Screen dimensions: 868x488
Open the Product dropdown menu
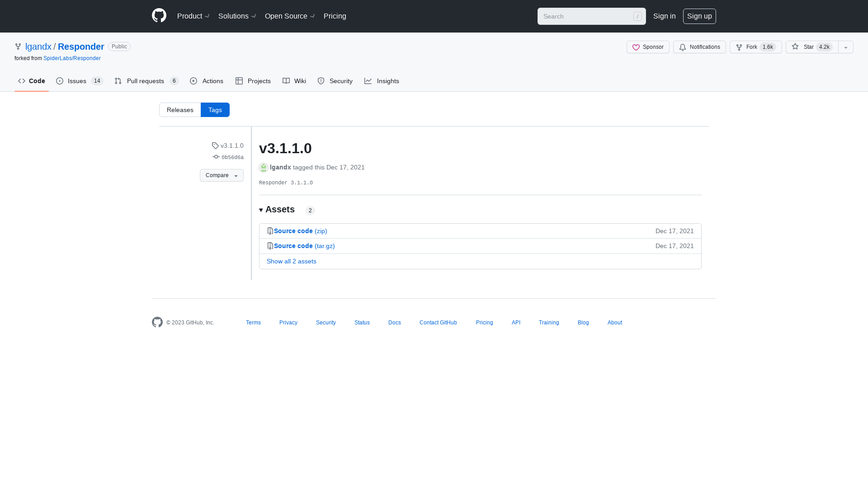[193, 16]
